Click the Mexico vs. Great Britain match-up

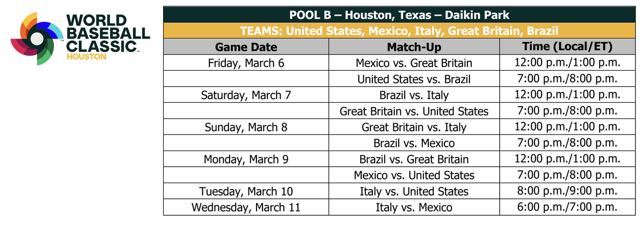click(414, 63)
